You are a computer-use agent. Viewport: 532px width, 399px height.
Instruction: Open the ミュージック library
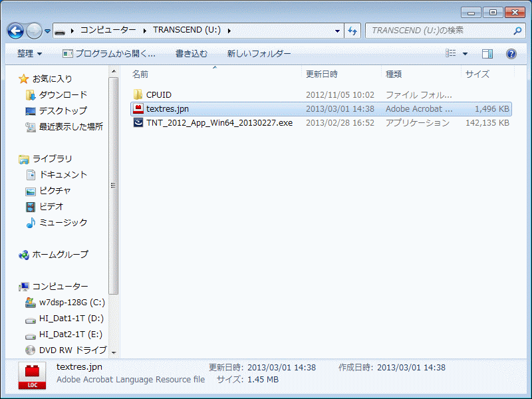[63, 222]
